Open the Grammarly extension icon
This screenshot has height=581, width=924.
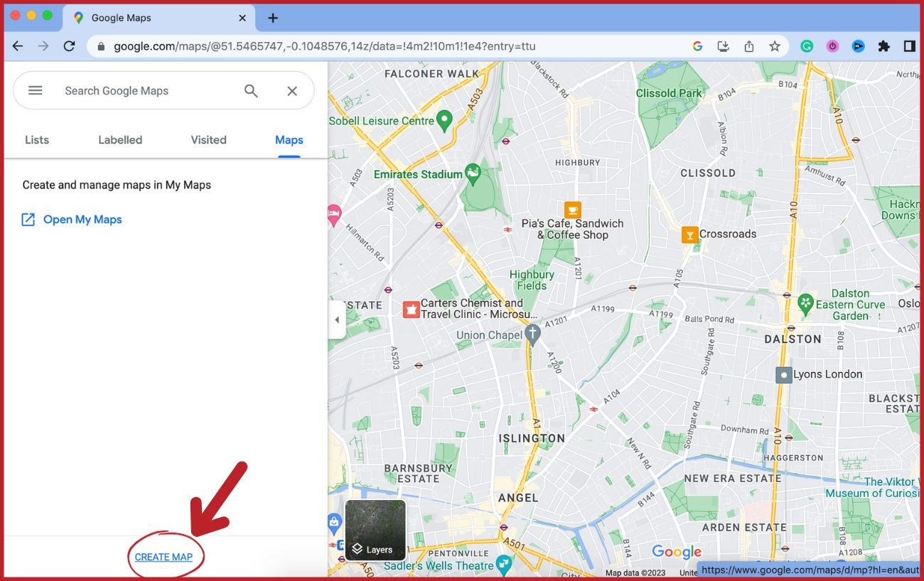(807, 46)
